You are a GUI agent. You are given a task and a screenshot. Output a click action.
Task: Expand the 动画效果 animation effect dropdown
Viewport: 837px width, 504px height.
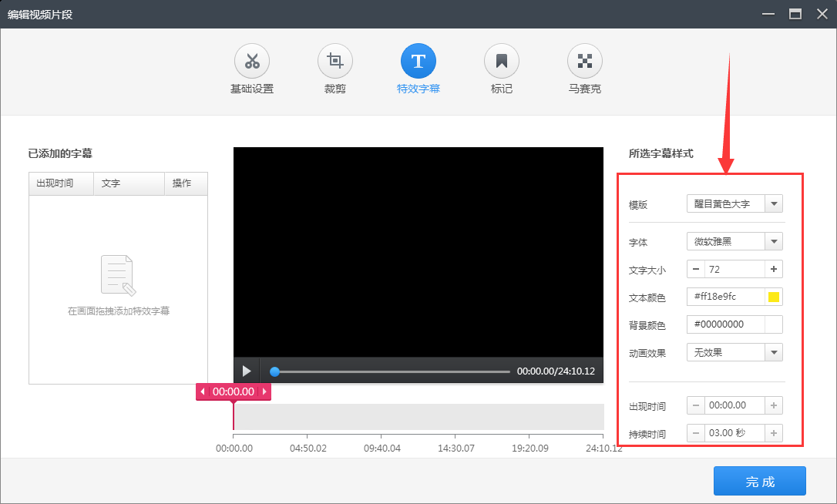point(774,352)
